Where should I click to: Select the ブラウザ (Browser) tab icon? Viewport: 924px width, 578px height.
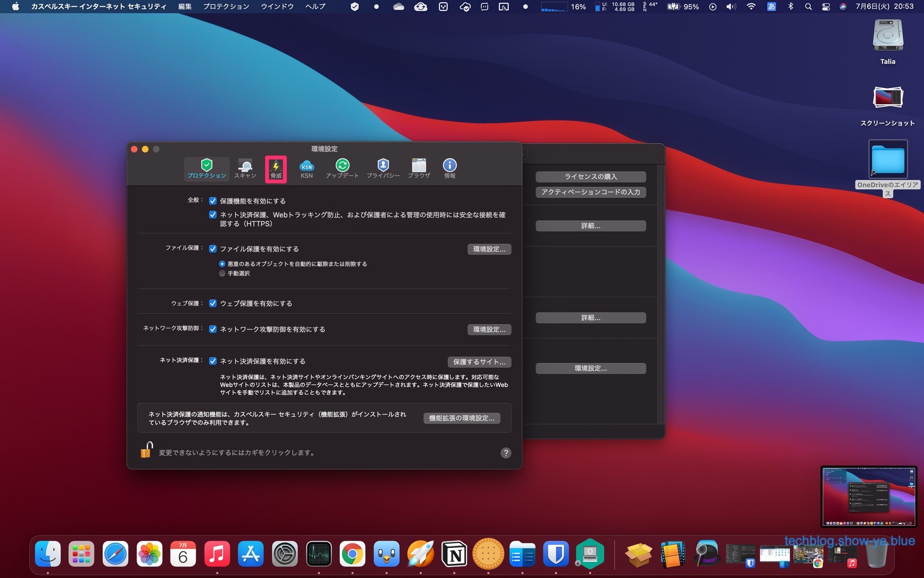coord(419,168)
